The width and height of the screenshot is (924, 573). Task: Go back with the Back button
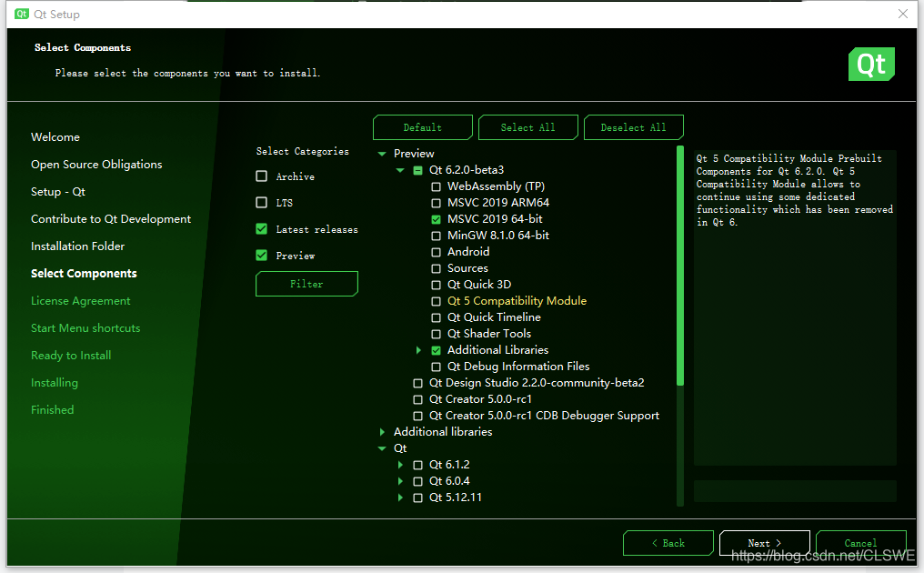pyautogui.click(x=668, y=543)
